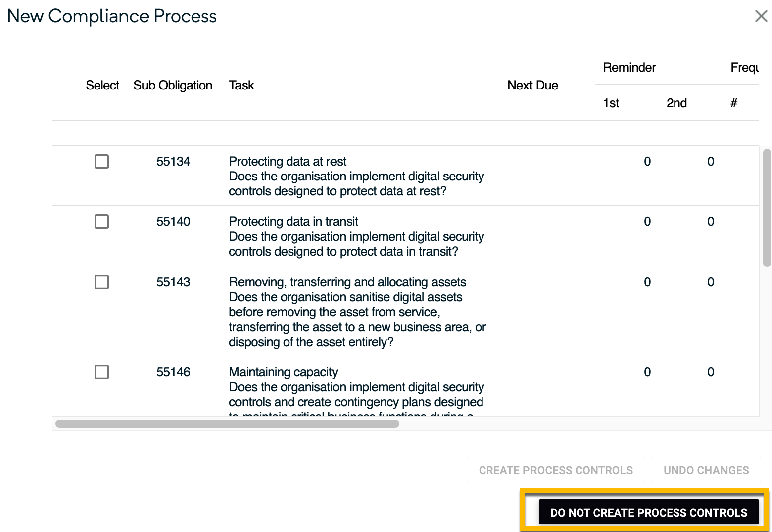Image resolution: width=772 pixels, height=532 pixels.
Task: Tick the Protecting data in transit checkbox
Action: (101, 222)
